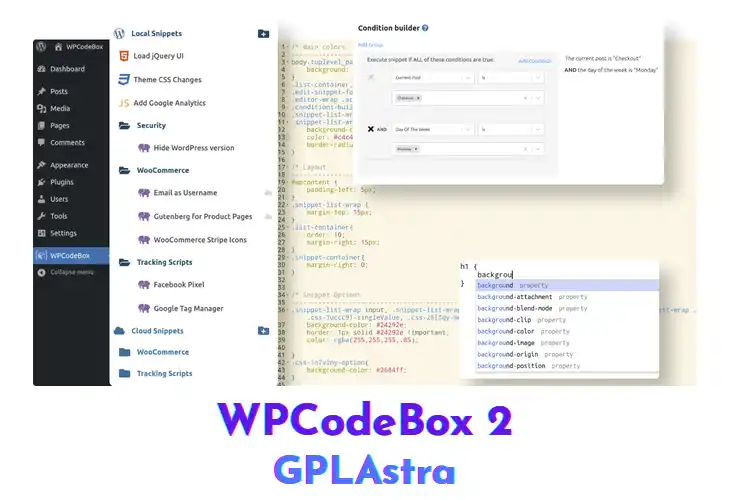Viewport: 730px width, 500px height.
Task: Expand the Monday value selector
Action: point(538,149)
